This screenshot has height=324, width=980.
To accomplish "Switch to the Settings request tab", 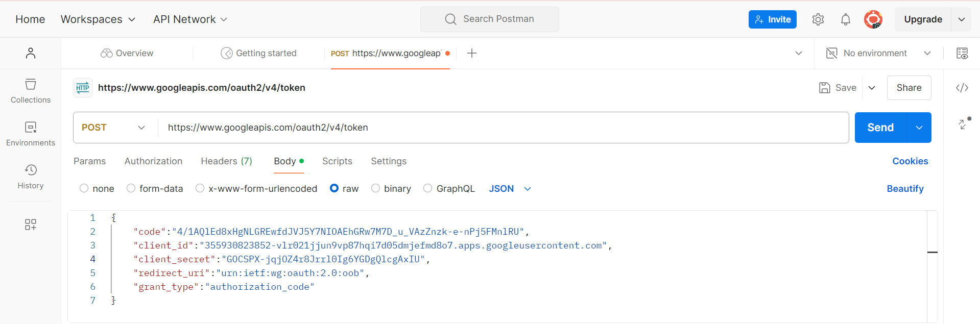I will [389, 161].
